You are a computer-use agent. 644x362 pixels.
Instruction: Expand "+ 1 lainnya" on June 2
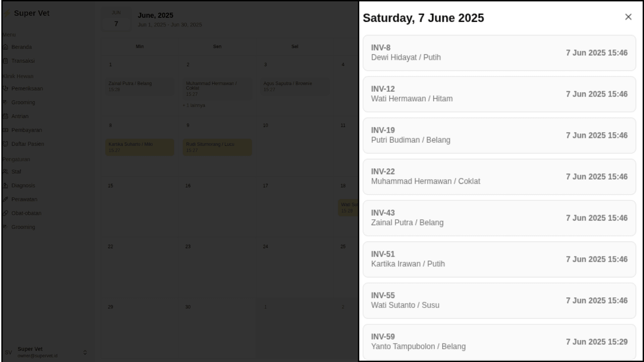(194, 105)
